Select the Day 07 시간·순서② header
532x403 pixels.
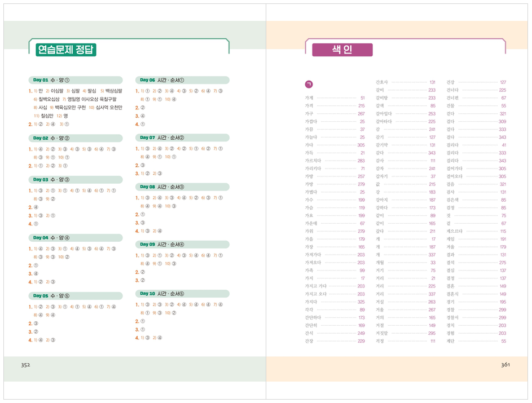[x=182, y=138]
